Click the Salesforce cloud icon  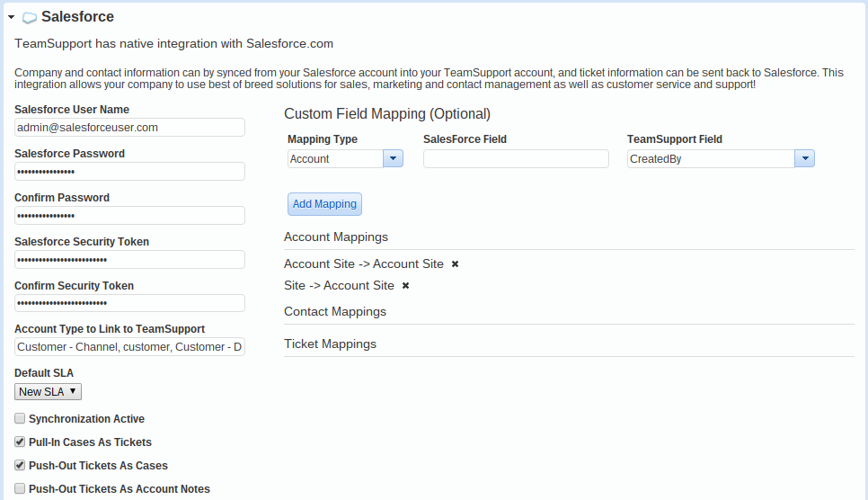pos(30,18)
